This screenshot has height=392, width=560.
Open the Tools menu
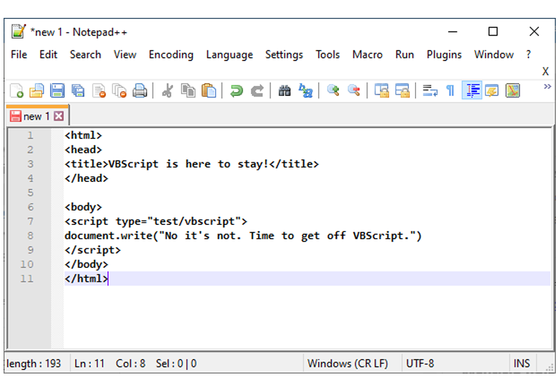pos(328,55)
